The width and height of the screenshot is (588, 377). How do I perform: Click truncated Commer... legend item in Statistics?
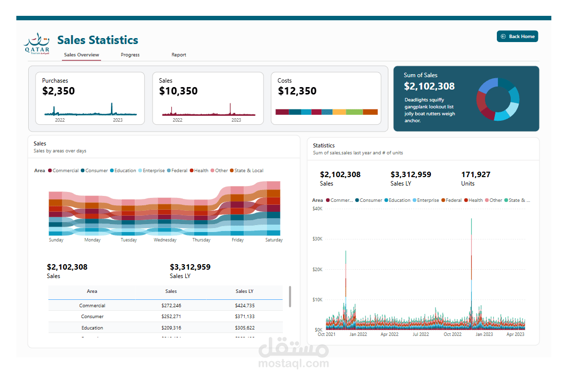pos(339,200)
